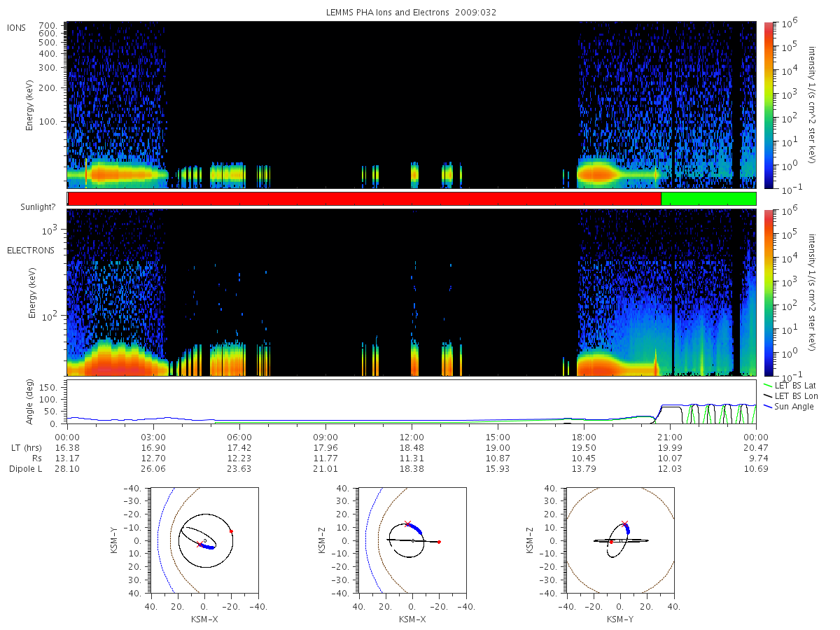Click the plot title LEMMS PHA Ions and Electrons
Viewport: 840px width, 630px height.
pos(410,12)
